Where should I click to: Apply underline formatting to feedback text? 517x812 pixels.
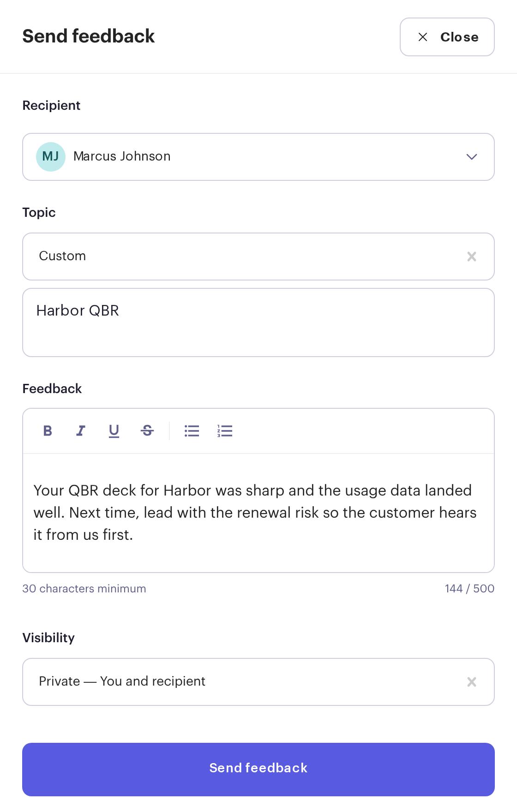click(x=114, y=431)
